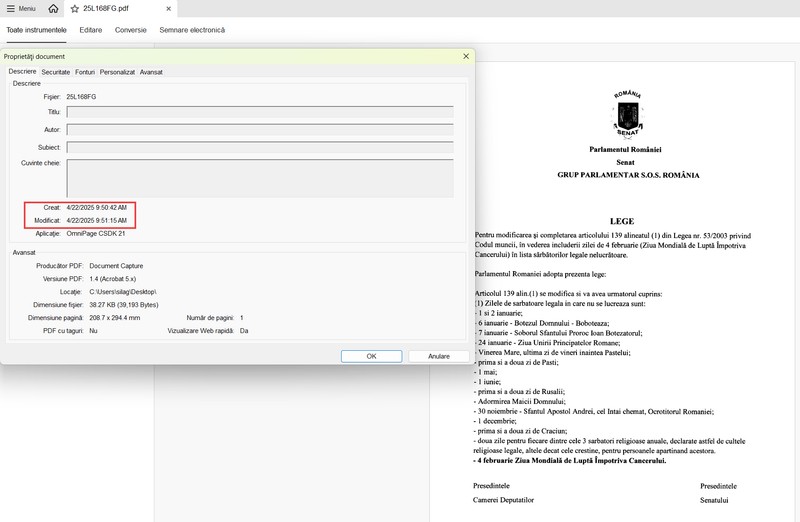Open the Meniu hamburger menu
The image size is (800, 522).
21,9
